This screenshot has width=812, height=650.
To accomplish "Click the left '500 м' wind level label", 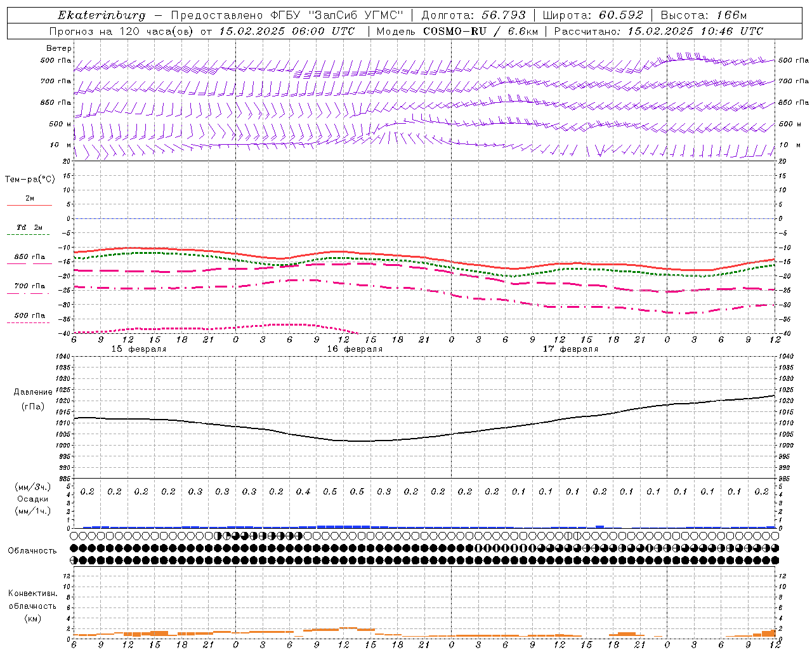I will [x=60, y=124].
